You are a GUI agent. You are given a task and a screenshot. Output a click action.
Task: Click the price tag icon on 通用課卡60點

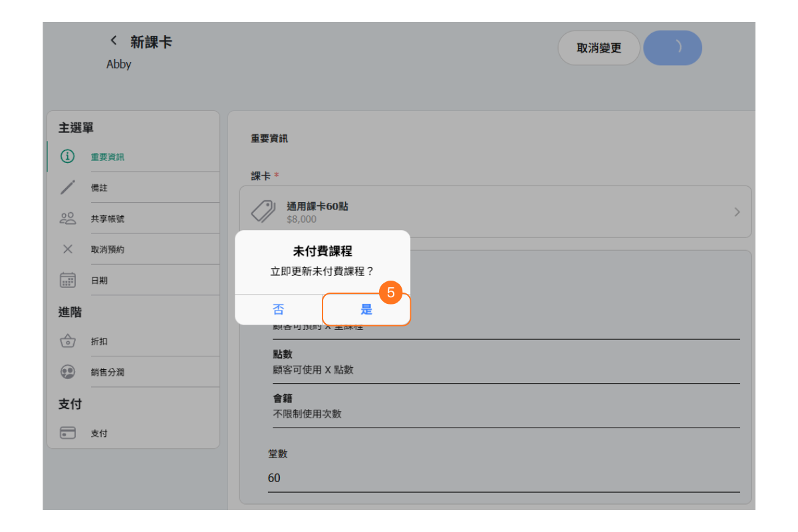(x=263, y=211)
